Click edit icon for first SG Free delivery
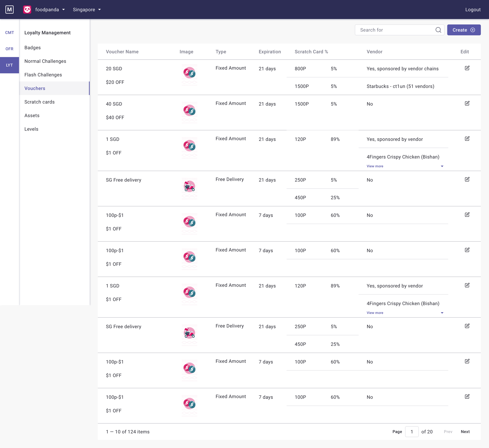This screenshot has height=448, width=489. click(x=467, y=179)
